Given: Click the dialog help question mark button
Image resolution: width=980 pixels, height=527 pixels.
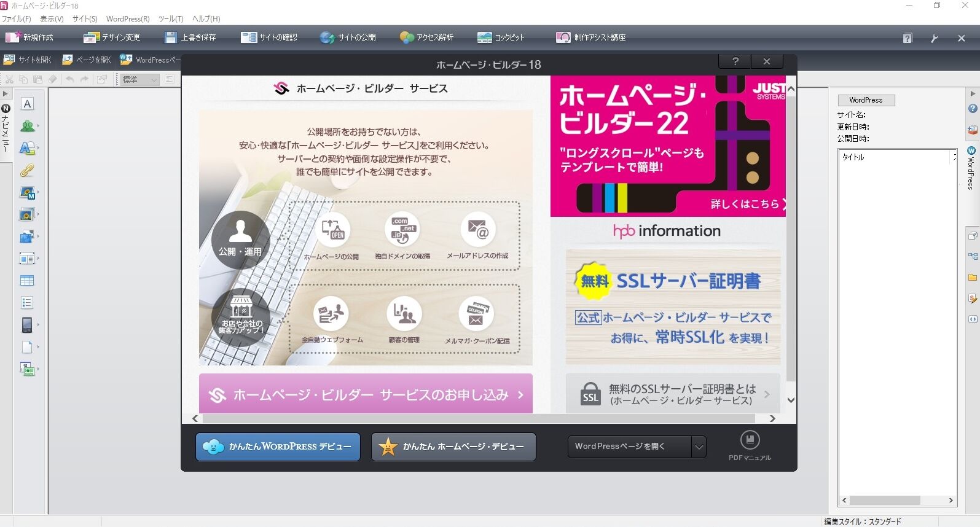Looking at the screenshot, I should tap(735, 61).
